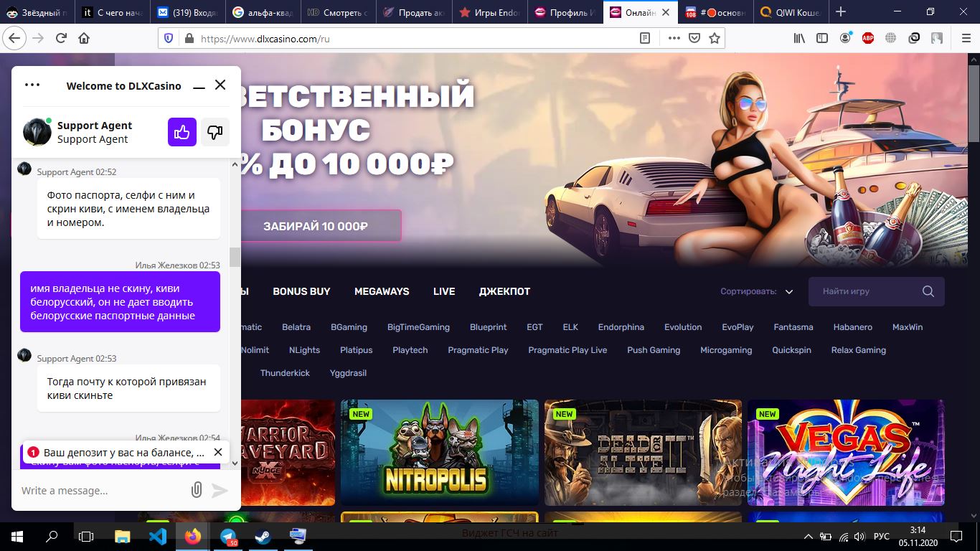Close the DLXCasino chat window
The height and width of the screenshot is (551, 980).
coord(220,85)
